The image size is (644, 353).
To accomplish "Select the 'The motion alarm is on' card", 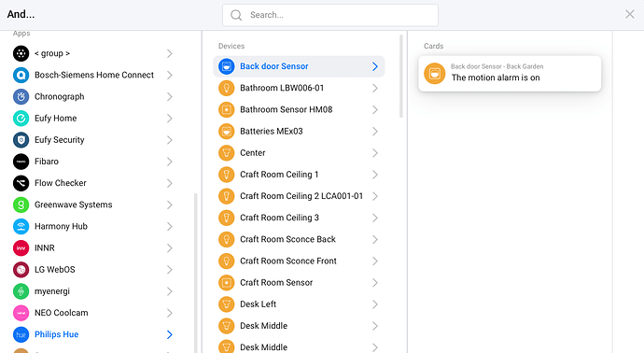I will click(x=510, y=74).
